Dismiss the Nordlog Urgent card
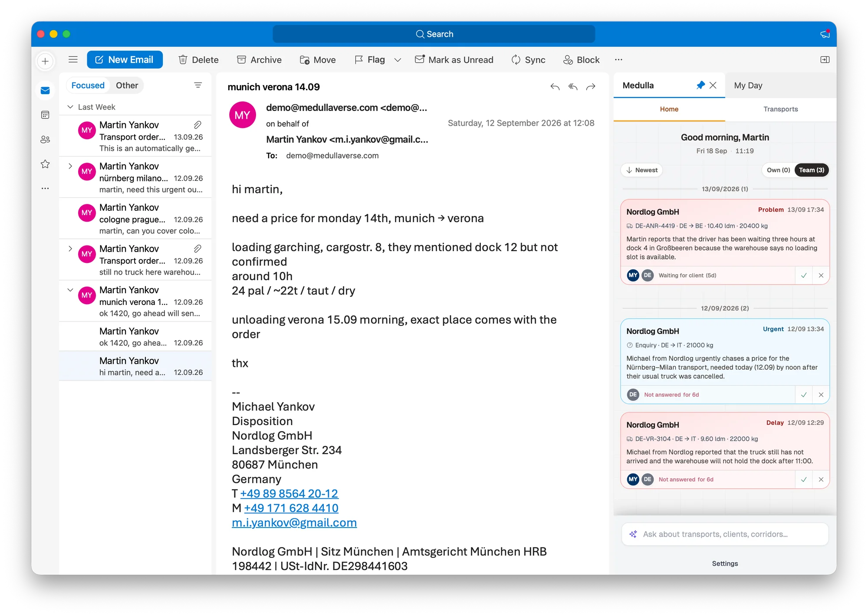The height and width of the screenshot is (616, 868). tap(821, 395)
